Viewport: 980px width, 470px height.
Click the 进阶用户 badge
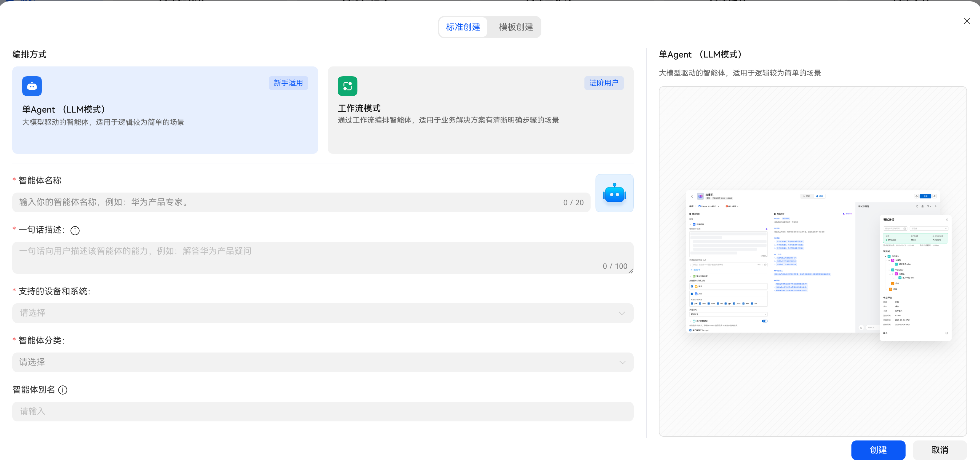tap(604, 82)
